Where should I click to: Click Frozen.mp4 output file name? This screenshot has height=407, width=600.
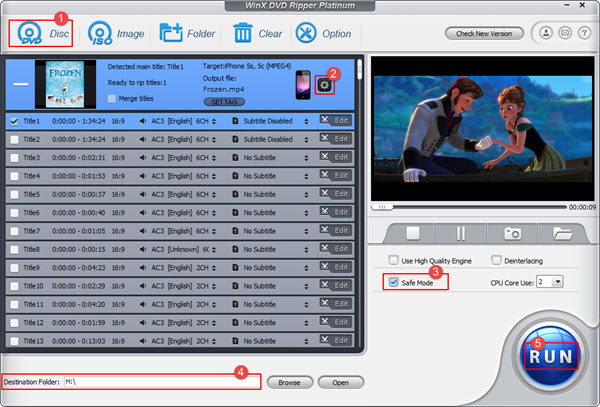(223, 89)
